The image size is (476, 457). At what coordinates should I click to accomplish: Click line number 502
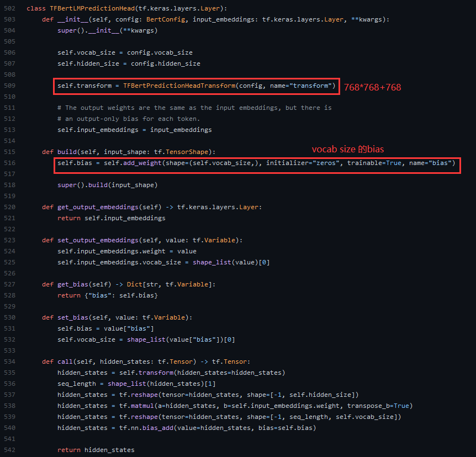point(9,8)
